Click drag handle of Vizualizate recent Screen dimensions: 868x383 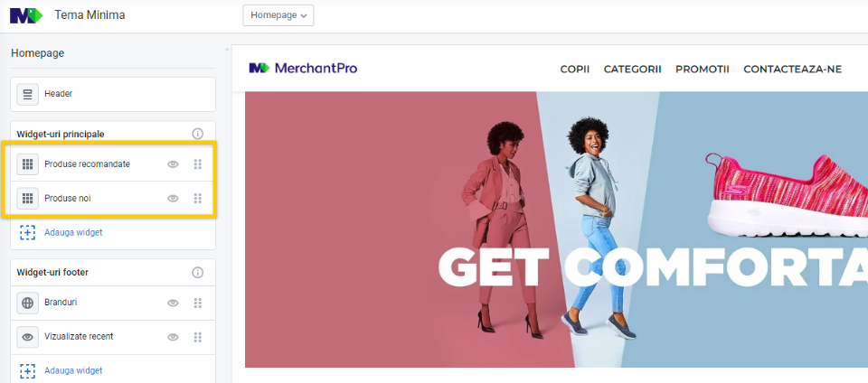pyautogui.click(x=198, y=337)
